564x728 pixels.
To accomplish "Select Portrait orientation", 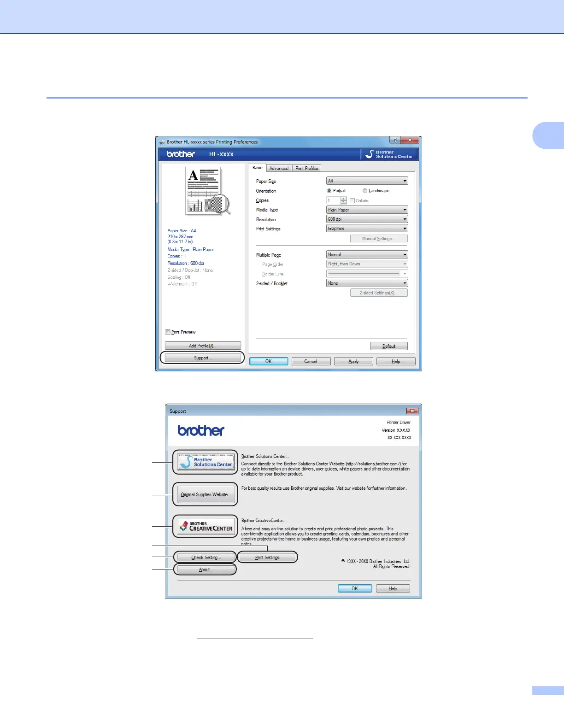I will coord(329,191).
